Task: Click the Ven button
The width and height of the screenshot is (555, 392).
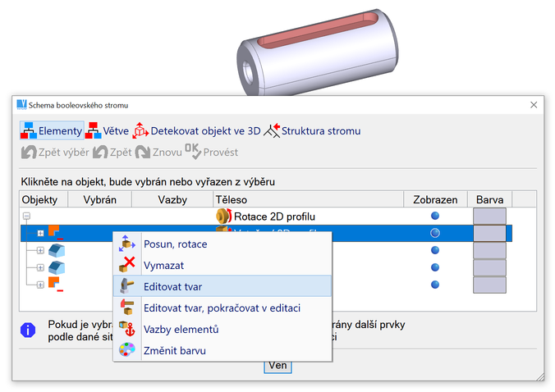Action: [x=277, y=365]
